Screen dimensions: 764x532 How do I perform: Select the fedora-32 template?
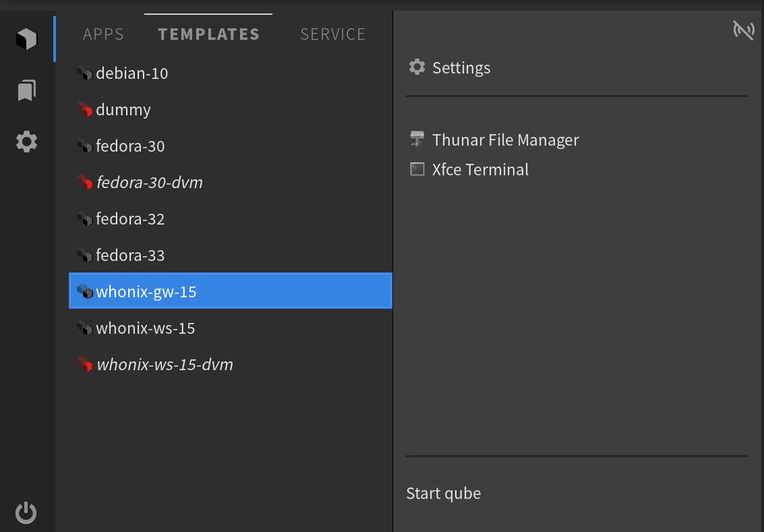coord(130,219)
